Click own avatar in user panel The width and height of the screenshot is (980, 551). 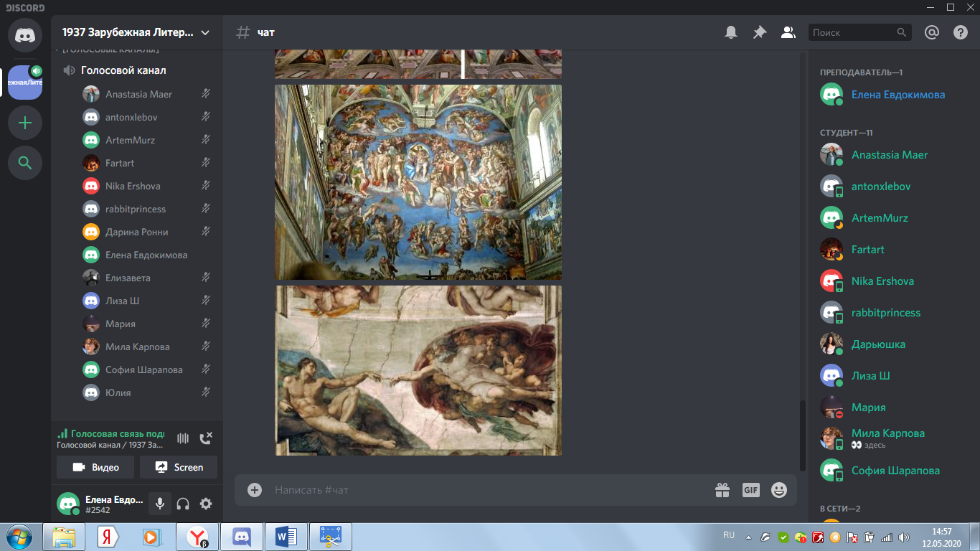pos(68,504)
